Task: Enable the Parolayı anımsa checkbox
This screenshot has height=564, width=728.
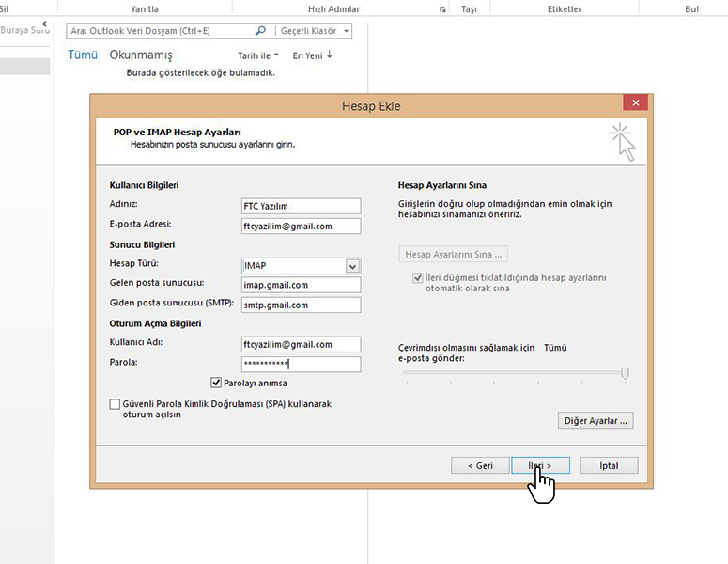Action: 216,383
